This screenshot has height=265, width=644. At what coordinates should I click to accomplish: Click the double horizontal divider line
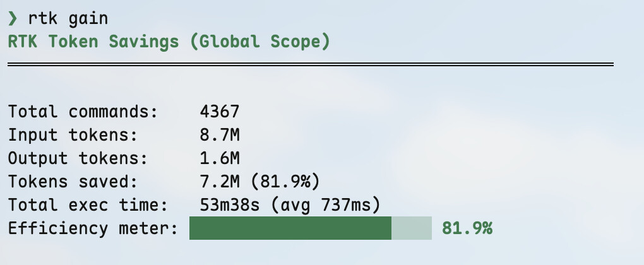pyautogui.click(x=311, y=64)
